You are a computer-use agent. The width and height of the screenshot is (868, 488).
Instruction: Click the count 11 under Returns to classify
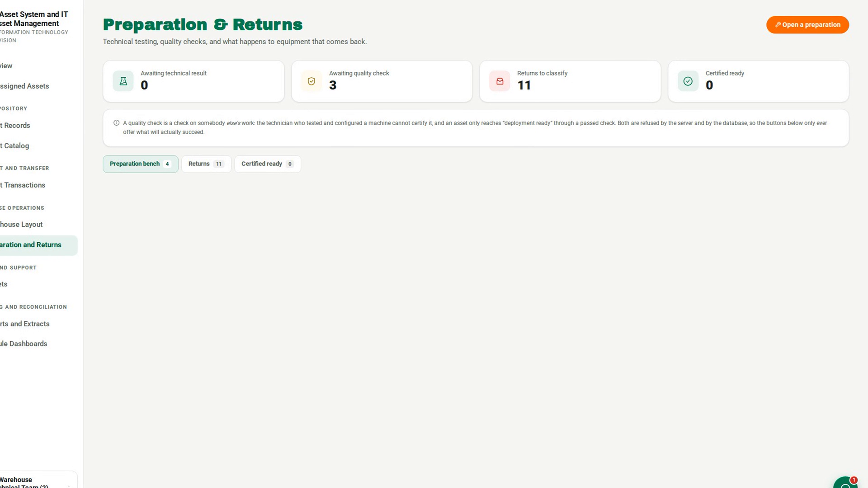point(524,85)
